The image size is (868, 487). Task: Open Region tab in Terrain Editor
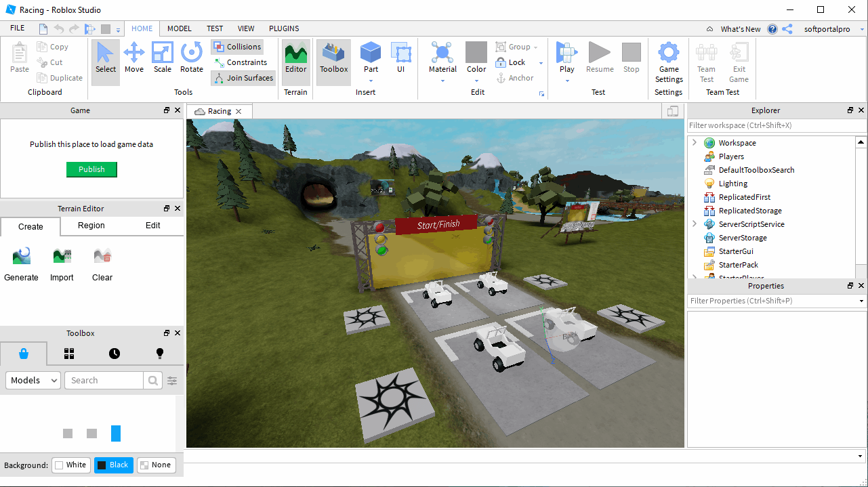[x=91, y=226]
